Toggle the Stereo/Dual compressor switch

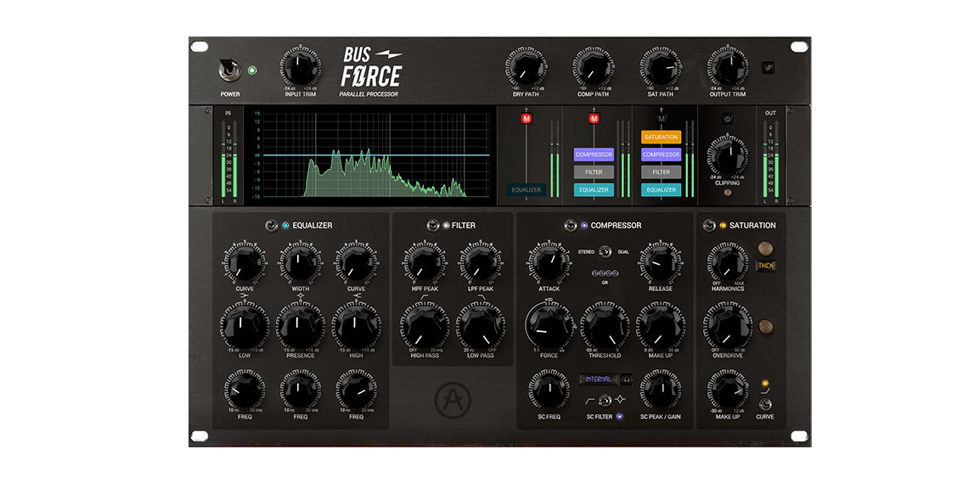pyautogui.click(x=605, y=252)
